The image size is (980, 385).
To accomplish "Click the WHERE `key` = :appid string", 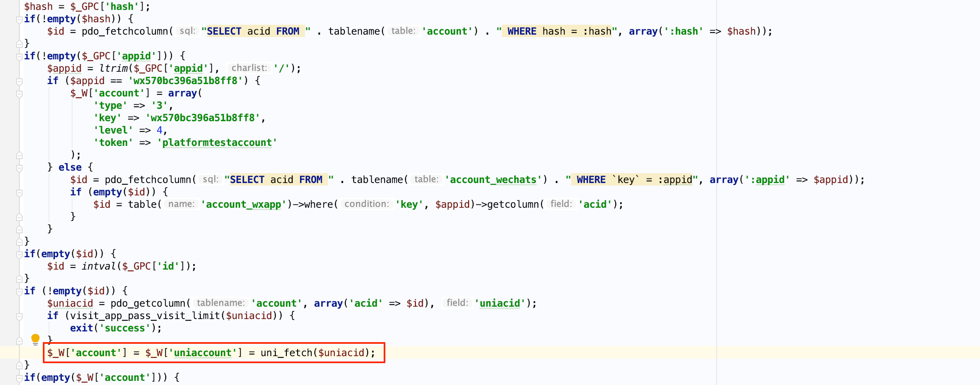I will [632, 180].
